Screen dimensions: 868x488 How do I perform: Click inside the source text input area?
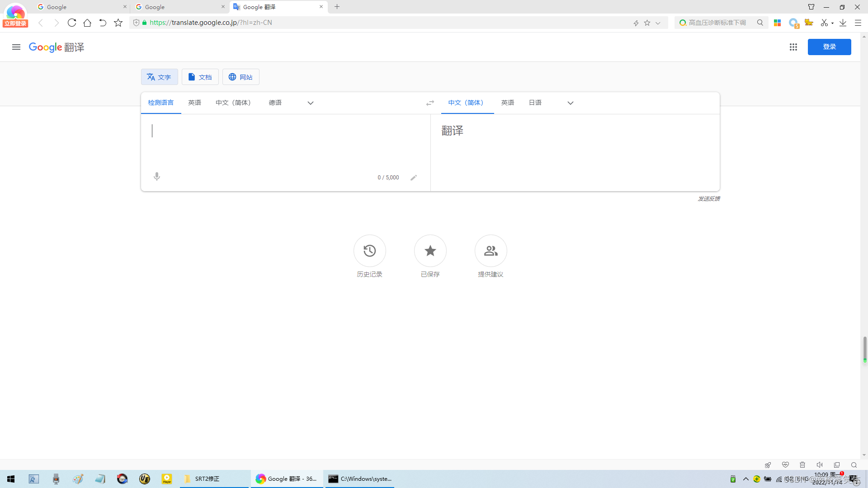click(285, 140)
